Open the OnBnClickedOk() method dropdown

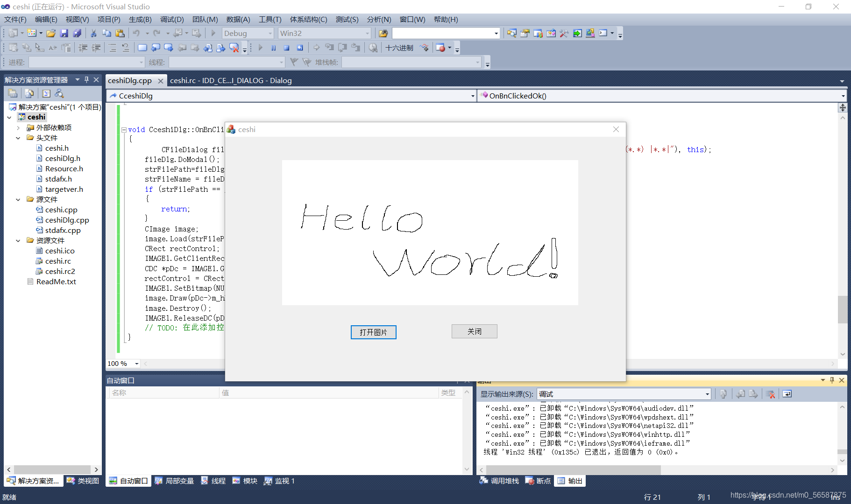pyautogui.click(x=843, y=96)
